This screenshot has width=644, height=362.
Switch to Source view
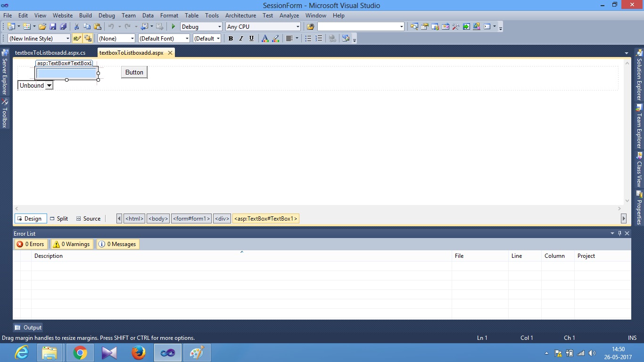88,218
